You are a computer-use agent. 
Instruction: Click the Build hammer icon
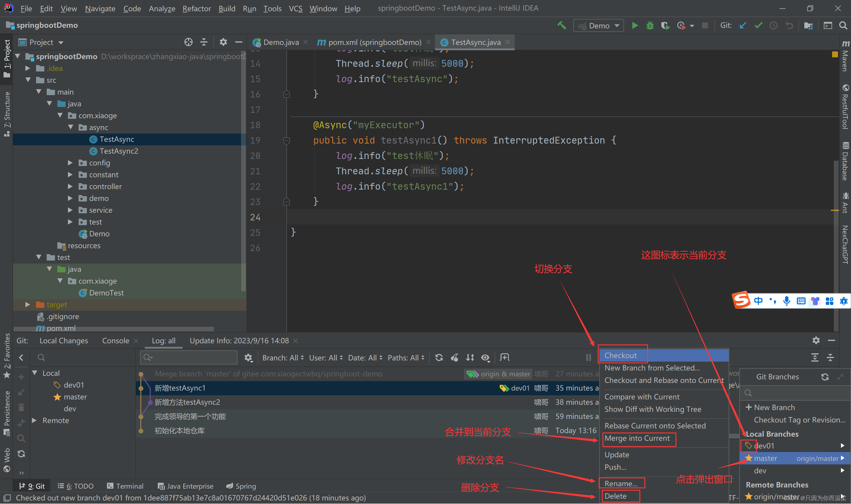pos(562,25)
